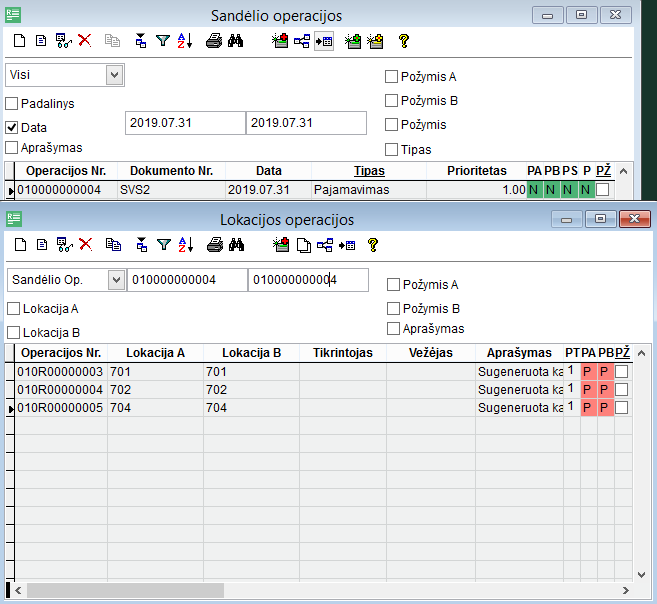Tick the Lokacija A checkbox
657x604 pixels.
tap(13, 309)
